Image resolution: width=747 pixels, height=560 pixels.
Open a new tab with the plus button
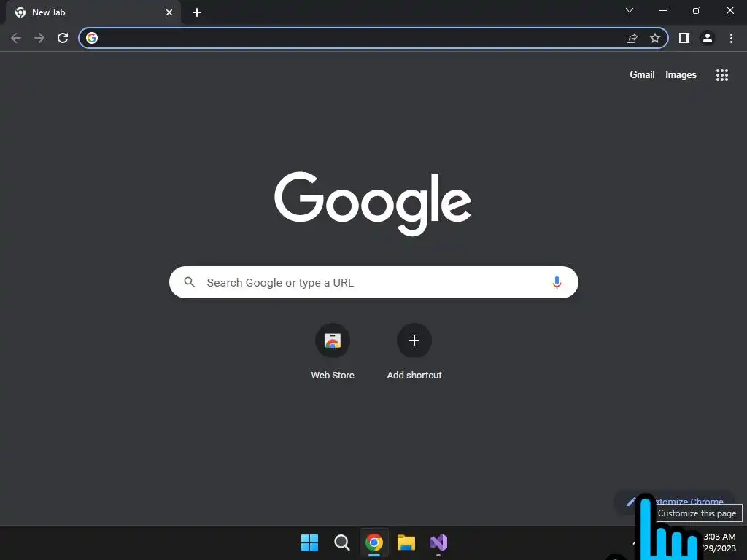click(x=197, y=12)
